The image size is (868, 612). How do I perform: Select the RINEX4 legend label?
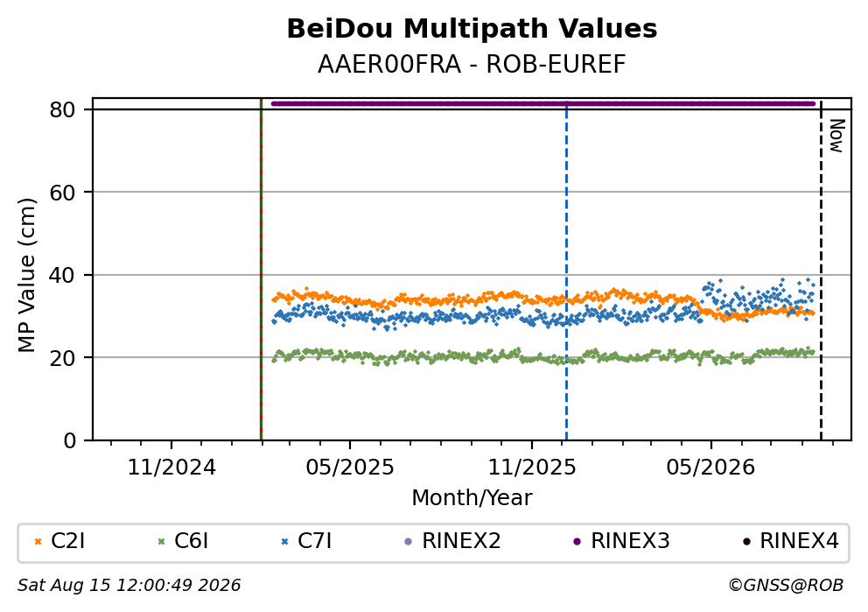[800, 541]
